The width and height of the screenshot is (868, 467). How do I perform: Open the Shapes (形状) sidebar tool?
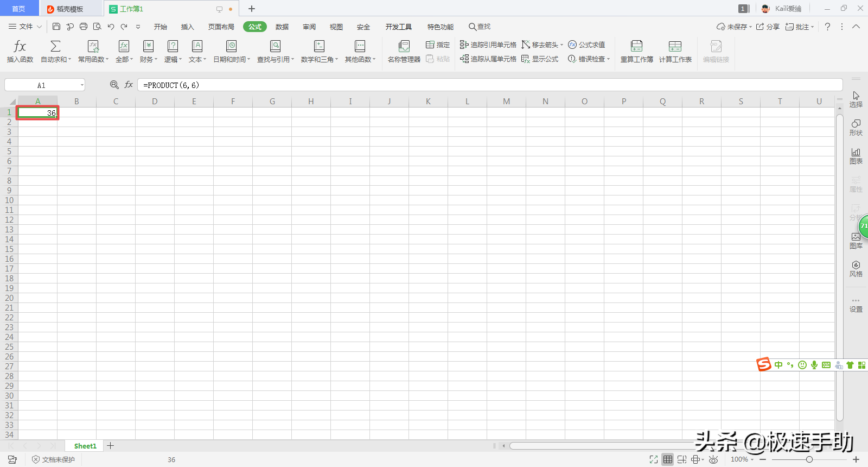tap(856, 128)
